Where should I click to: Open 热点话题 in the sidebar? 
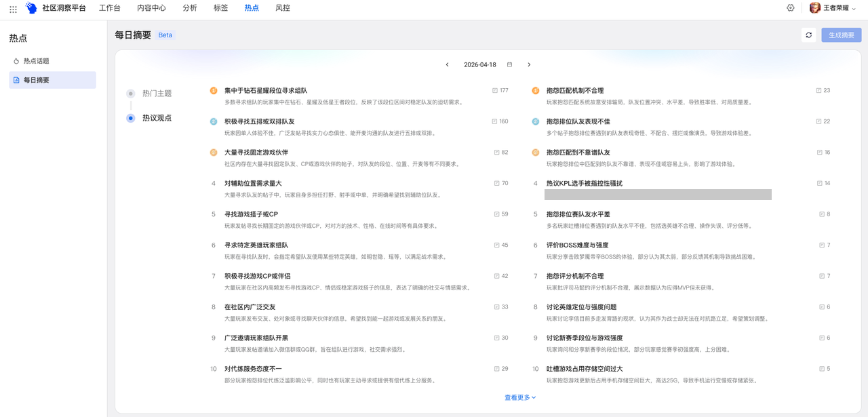[x=52, y=61]
